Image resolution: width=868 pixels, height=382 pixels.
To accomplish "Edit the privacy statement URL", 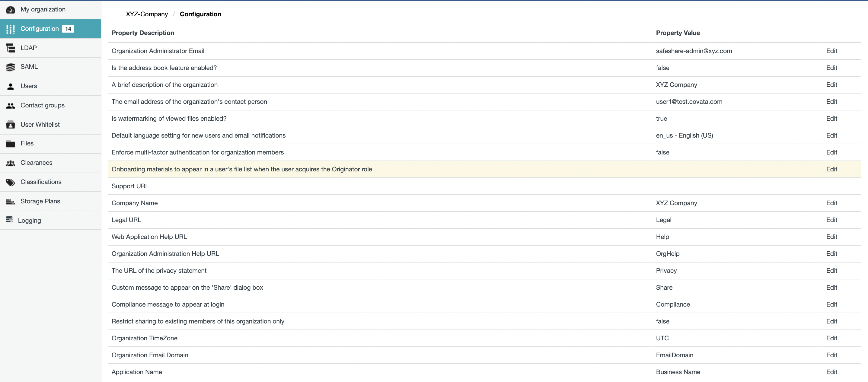I will pyautogui.click(x=831, y=270).
